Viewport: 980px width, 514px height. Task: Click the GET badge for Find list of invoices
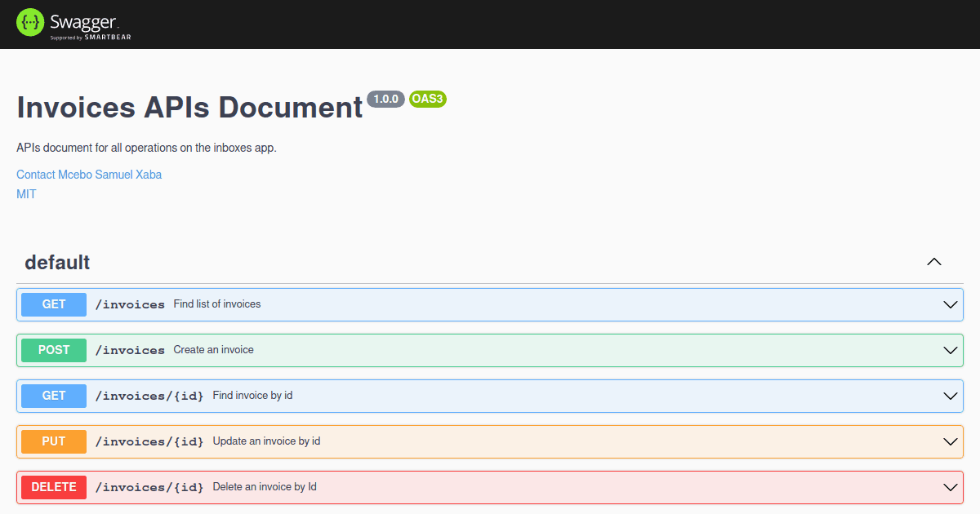pyautogui.click(x=54, y=304)
